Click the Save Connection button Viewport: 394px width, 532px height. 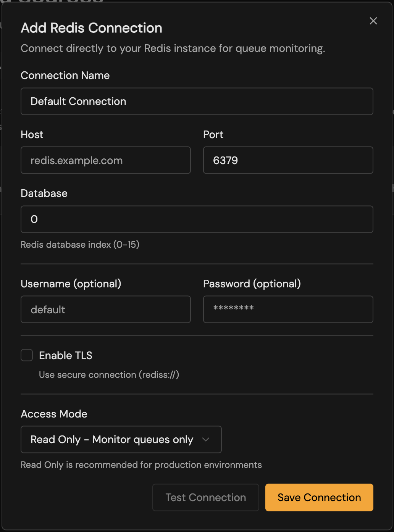(x=319, y=497)
